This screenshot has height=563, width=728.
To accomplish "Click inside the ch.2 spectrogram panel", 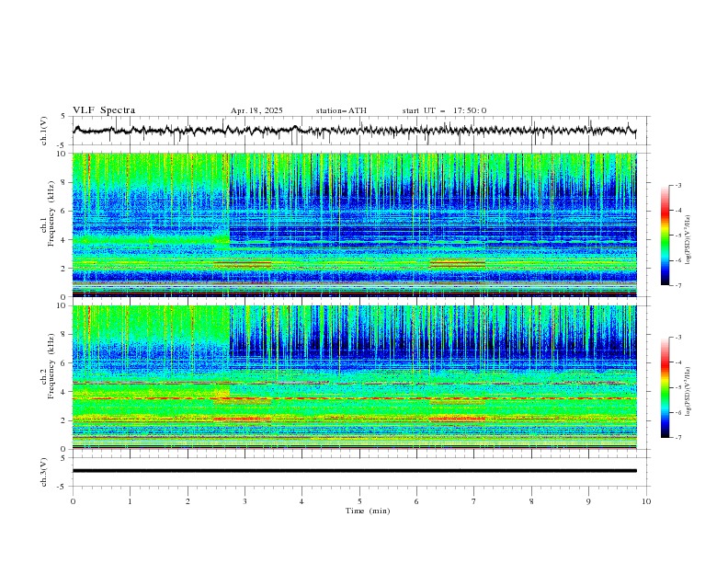I will [355, 377].
